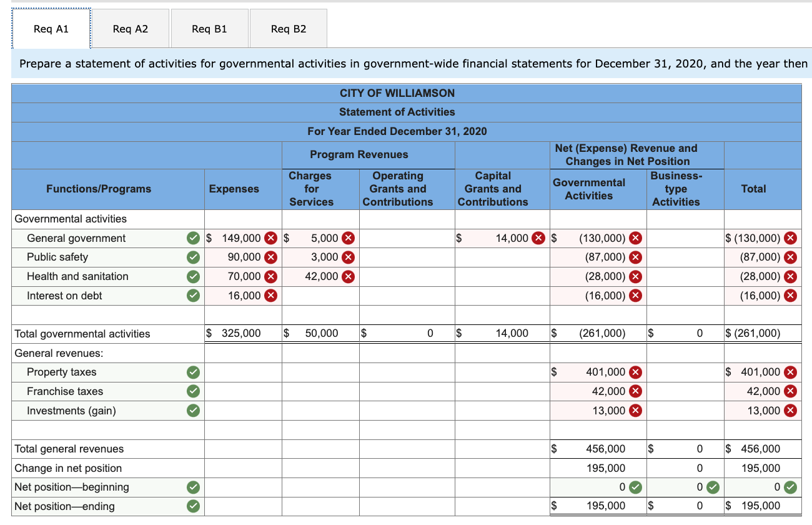Screen dimensions: 812x525
Task: Click green check beside Net position—ending
Action: point(194,506)
